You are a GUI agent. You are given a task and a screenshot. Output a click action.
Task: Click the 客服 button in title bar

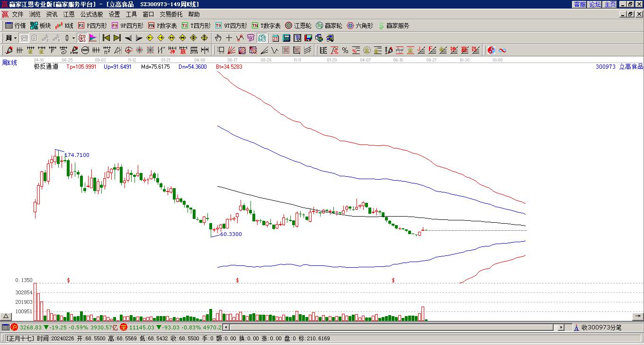(x=580, y=4)
